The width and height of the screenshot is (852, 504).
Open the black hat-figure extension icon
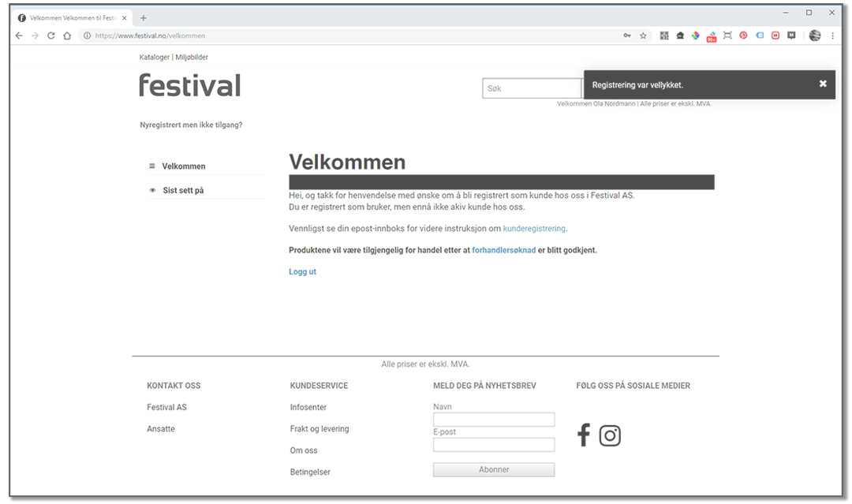(x=680, y=35)
